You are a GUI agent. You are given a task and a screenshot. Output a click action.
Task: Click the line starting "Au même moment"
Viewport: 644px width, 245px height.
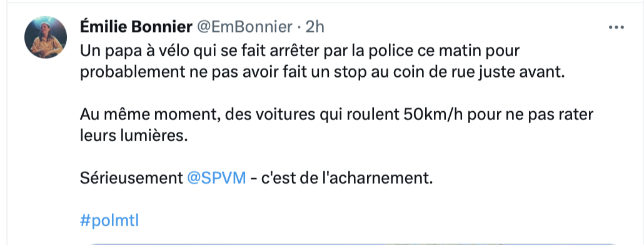[x=337, y=114]
